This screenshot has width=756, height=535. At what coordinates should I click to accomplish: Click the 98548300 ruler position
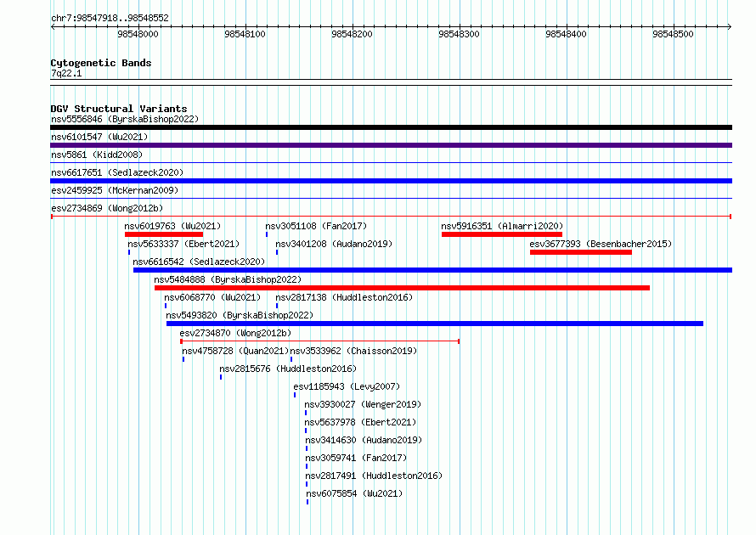[x=459, y=34]
